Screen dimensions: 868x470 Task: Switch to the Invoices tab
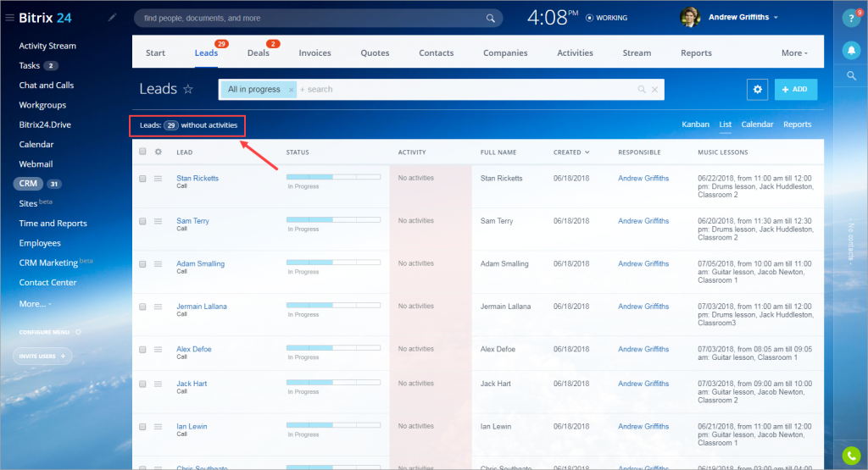click(x=315, y=53)
